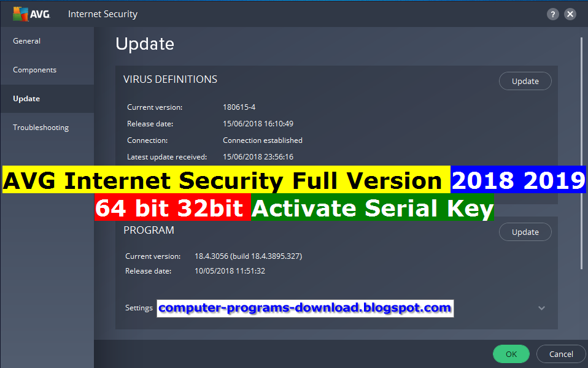Close the AVG settings window

[570, 14]
